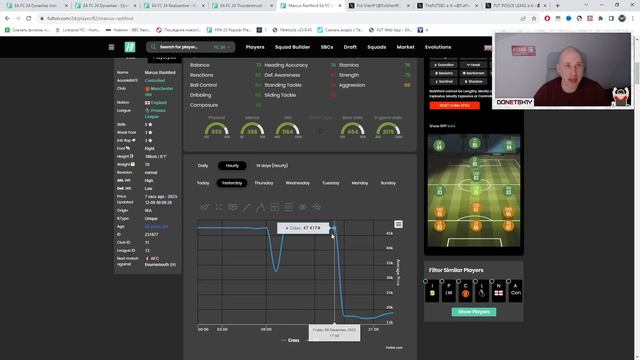640x360 pixels.
Task: Select the Guardian chemistry style
Action: 444,65
